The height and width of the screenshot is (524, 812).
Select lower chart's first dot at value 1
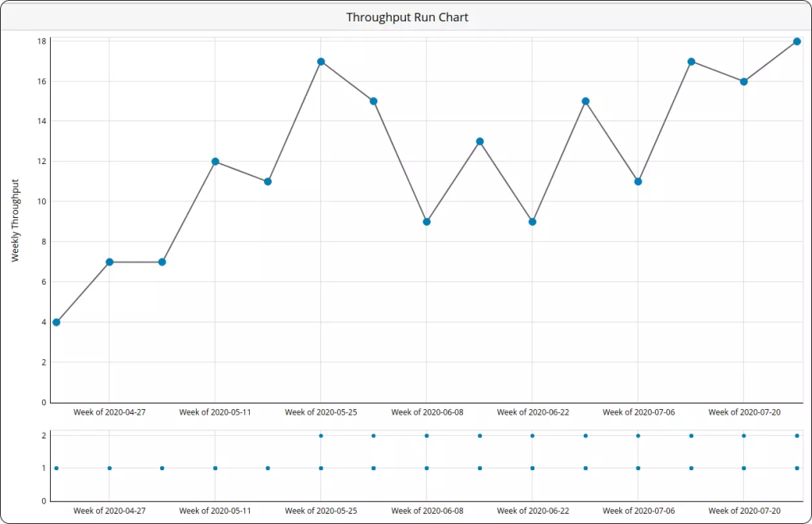[x=56, y=469]
